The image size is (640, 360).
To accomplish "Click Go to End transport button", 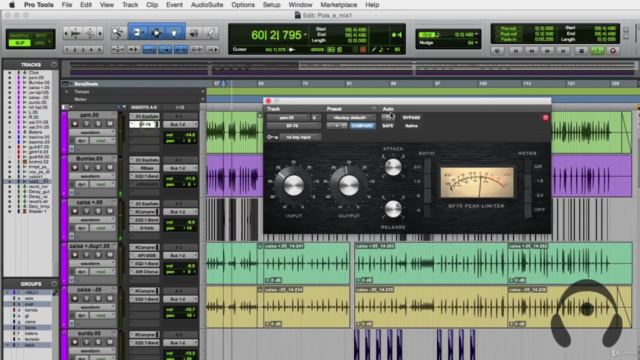I will [x=563, y=51].
